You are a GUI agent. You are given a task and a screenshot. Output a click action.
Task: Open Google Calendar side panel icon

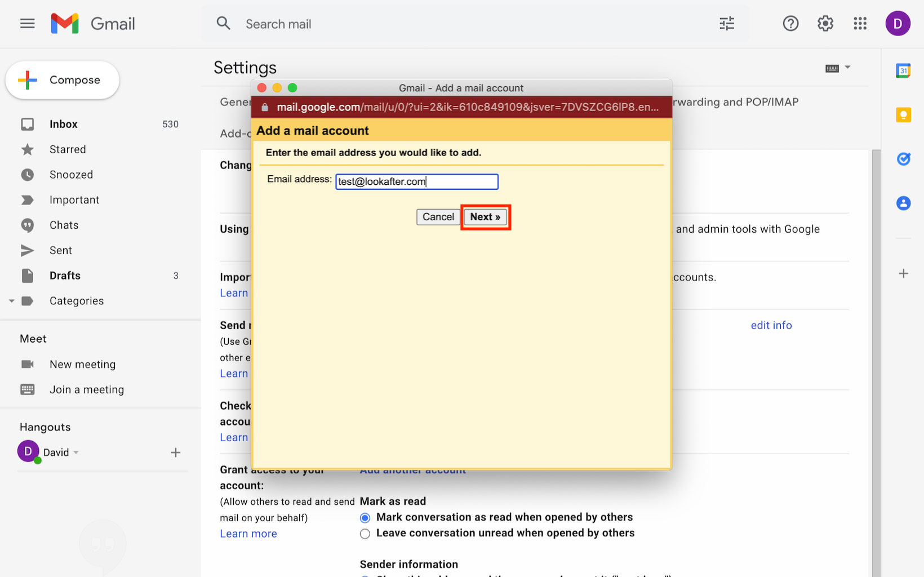pyautogui.click(x=903, y=71)
